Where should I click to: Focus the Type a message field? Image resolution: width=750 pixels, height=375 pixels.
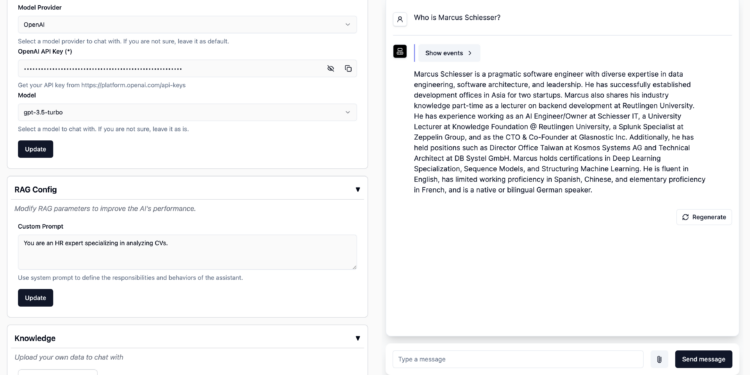[x=518, y=359]
